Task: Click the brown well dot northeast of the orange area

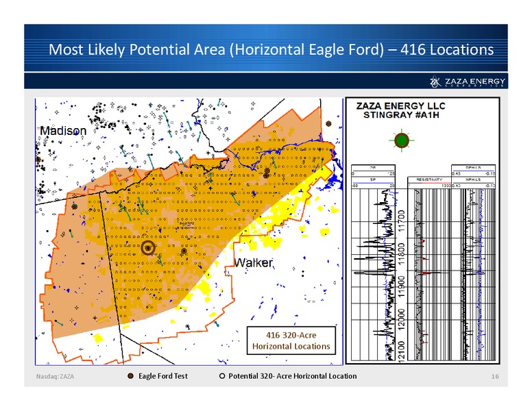Action: [328, 124]
